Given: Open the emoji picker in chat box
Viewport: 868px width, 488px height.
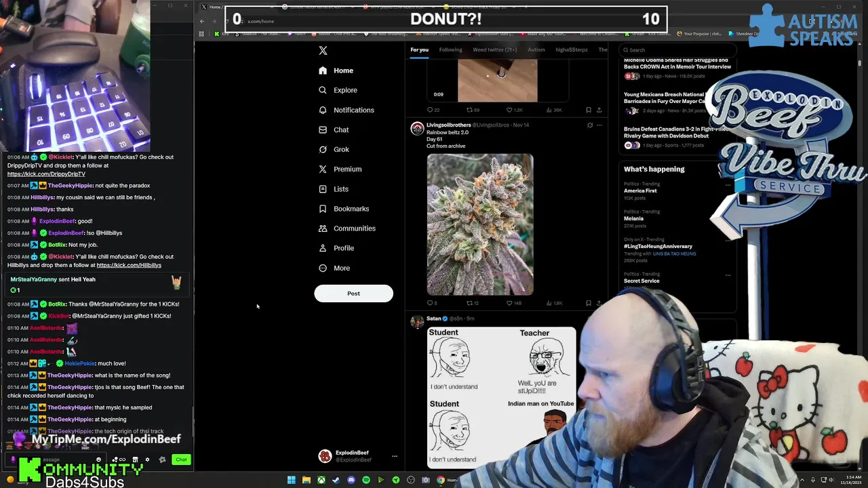Looking at the screenshot, I should tap(98, 460).
